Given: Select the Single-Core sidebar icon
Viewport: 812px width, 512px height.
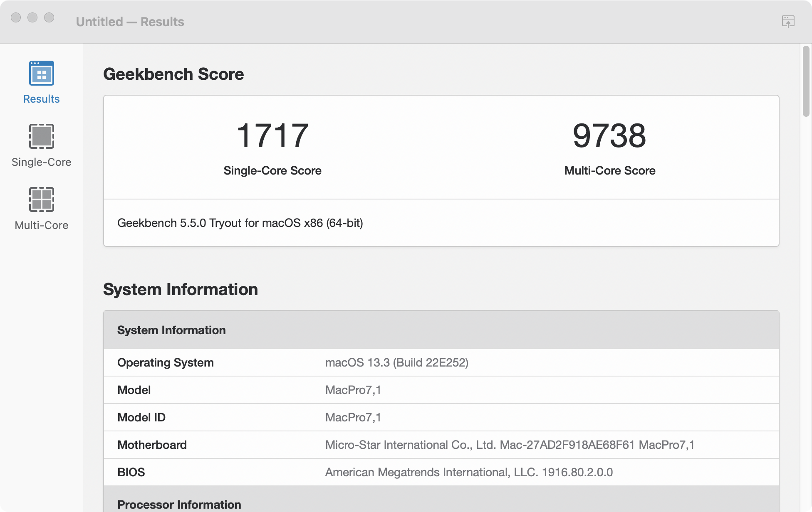Looking at the screenshot, I should tap(41, 136).
